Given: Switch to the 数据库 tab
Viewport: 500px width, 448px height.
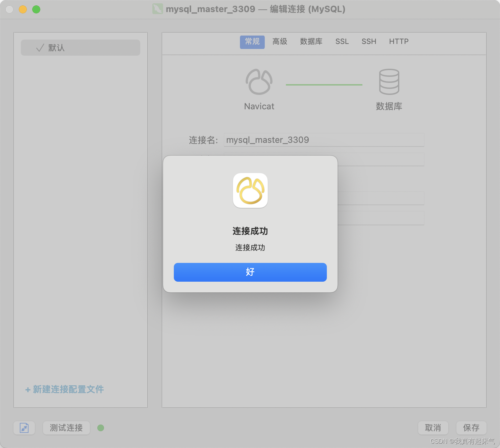Looking at the screenshot, I should pos(311,42).
